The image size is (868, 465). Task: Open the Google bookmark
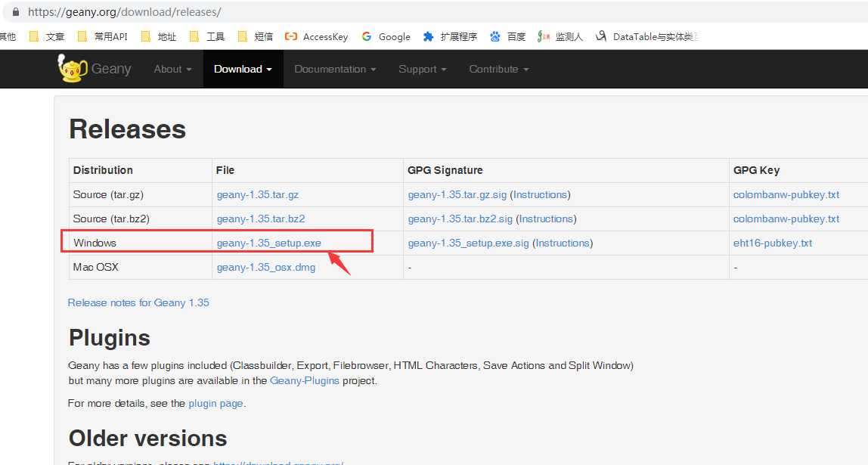[386, 36]
